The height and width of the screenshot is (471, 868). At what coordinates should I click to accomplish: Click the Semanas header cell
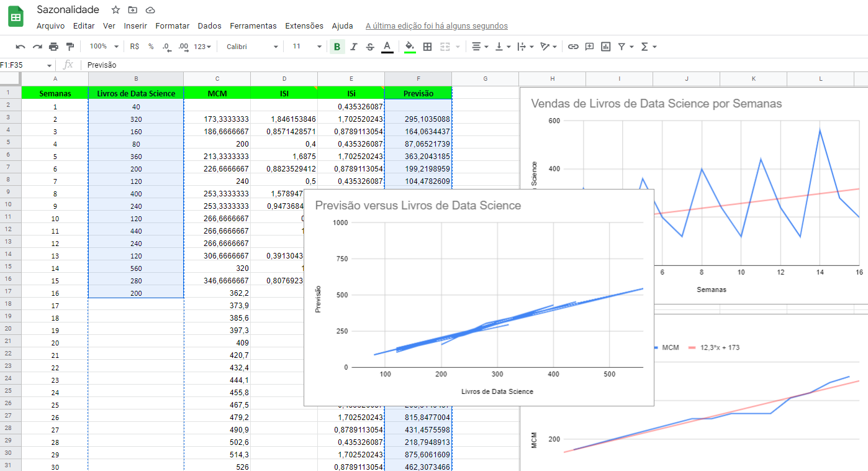[x=55, y=93]
